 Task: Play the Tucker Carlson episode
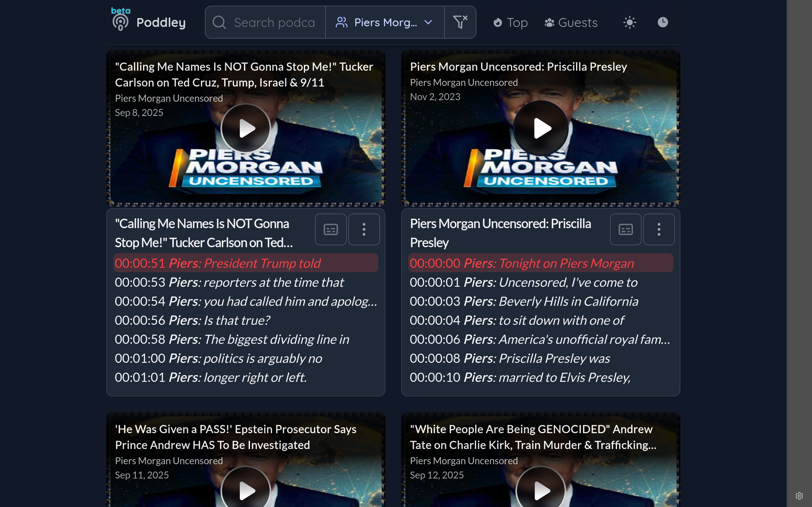[x=246, y=128]
